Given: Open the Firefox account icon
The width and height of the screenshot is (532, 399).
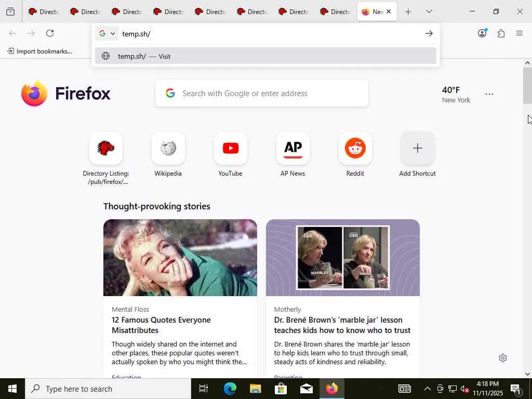Looking at the screenshot, I should coord(482,33).
